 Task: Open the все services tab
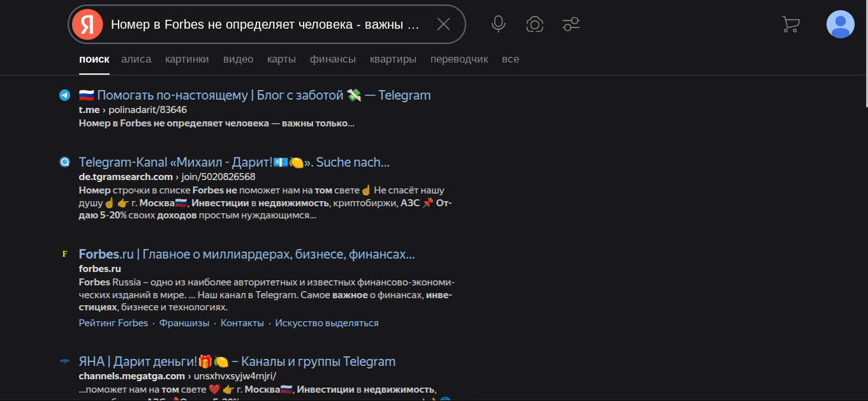coord(510,59)
